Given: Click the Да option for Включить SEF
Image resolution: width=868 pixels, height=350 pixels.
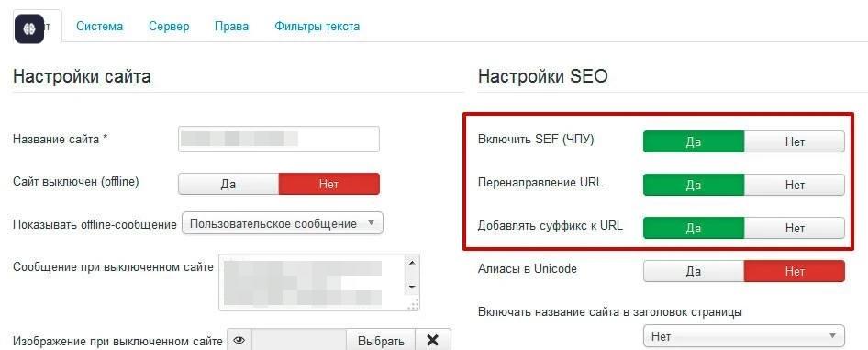Looking at the screenshot, I should coord(693,141).
